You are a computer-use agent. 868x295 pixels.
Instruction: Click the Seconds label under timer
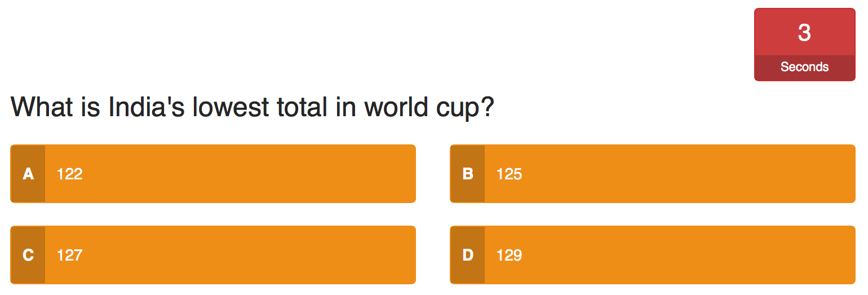[804, 67]
